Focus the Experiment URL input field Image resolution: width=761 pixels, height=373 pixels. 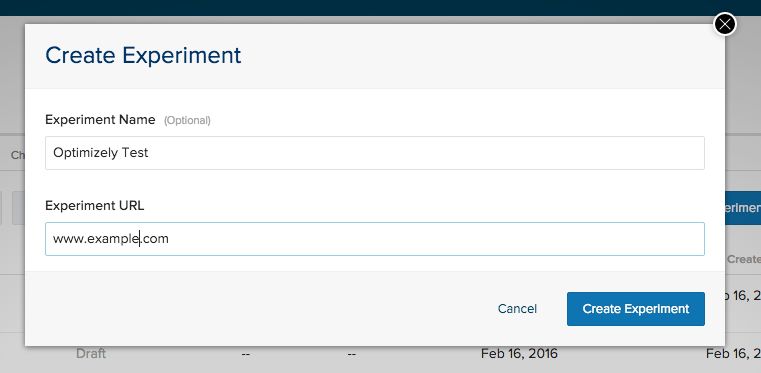click(375, 239)
